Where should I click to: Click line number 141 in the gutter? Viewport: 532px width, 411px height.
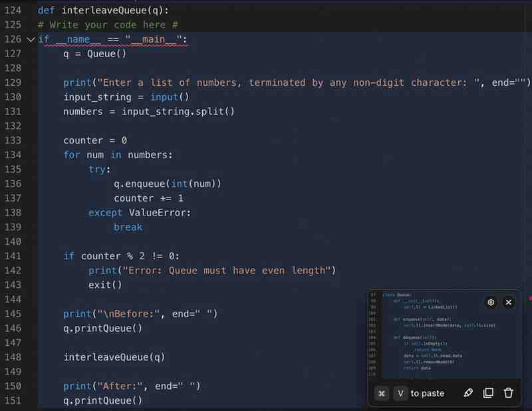pos(13,256)
